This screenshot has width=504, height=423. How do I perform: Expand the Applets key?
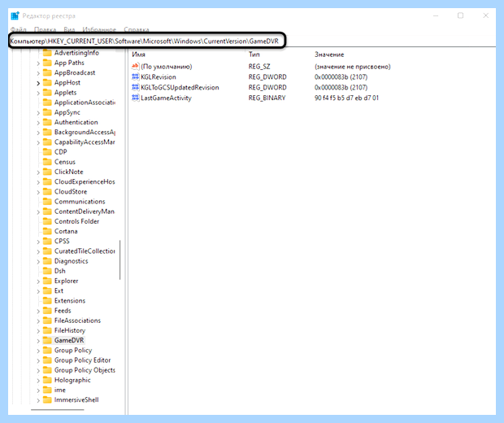38,94
